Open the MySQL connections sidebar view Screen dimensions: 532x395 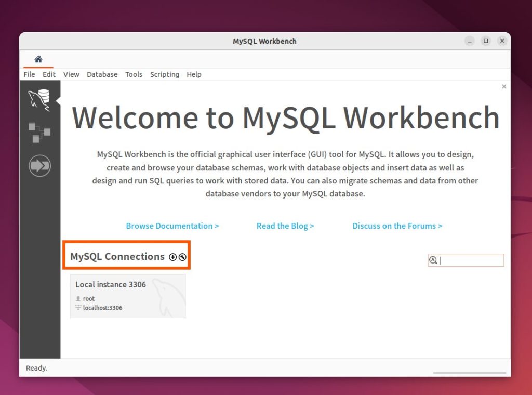coord(39,100)
